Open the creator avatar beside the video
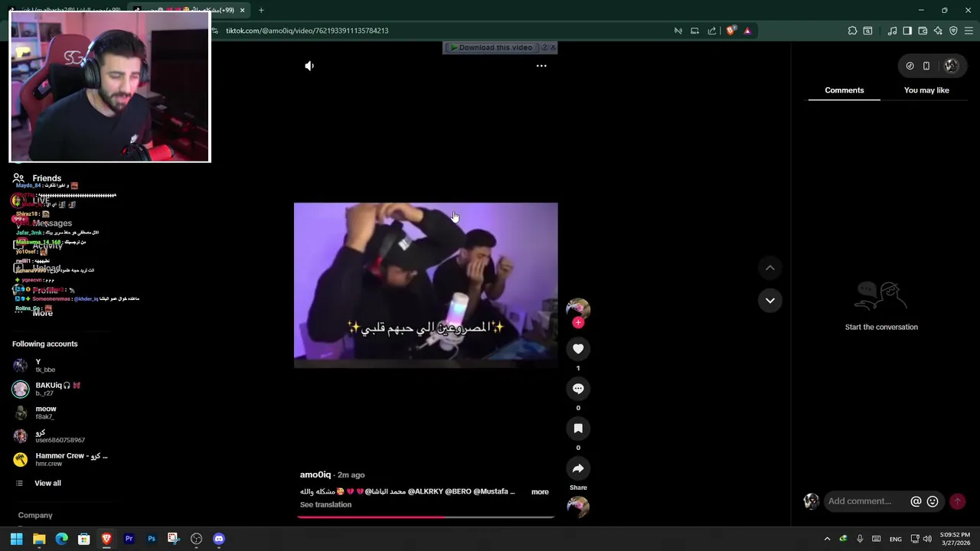The width and height of the screenshot is (980, 551). 578,308
